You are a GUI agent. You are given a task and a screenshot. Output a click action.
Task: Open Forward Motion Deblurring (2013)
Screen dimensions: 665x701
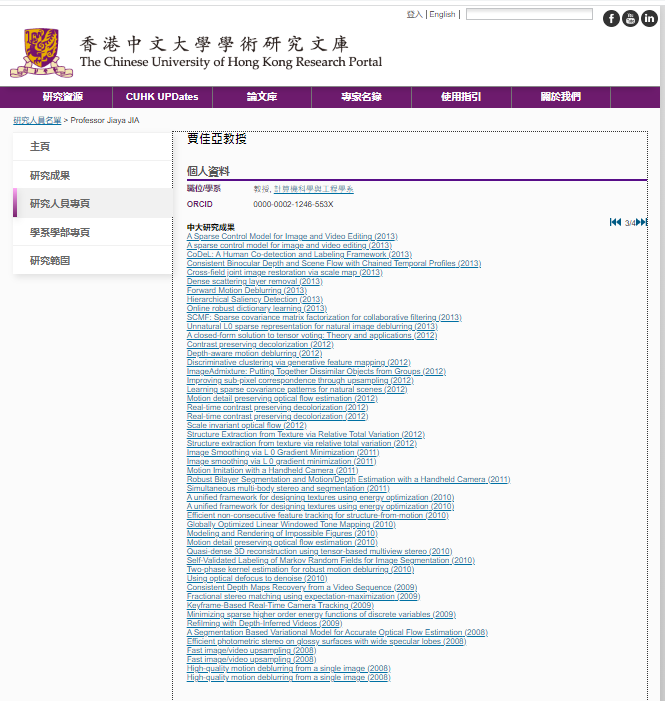[246, 290]
